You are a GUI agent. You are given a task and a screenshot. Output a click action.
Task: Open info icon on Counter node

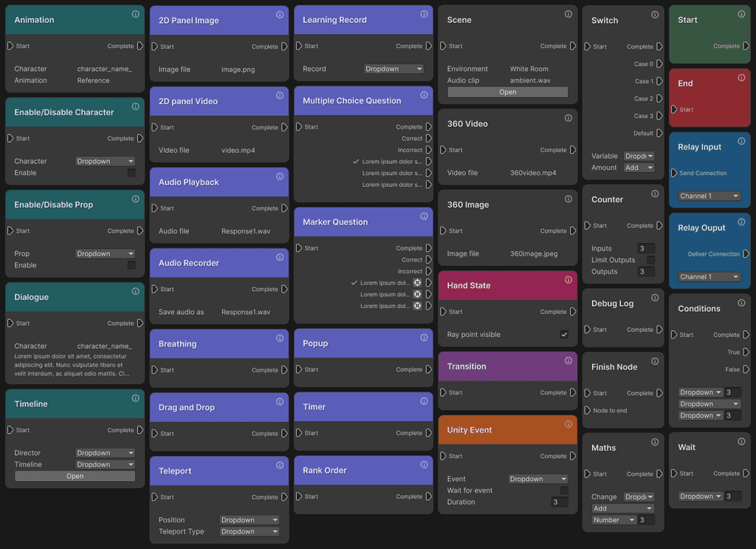655,194
